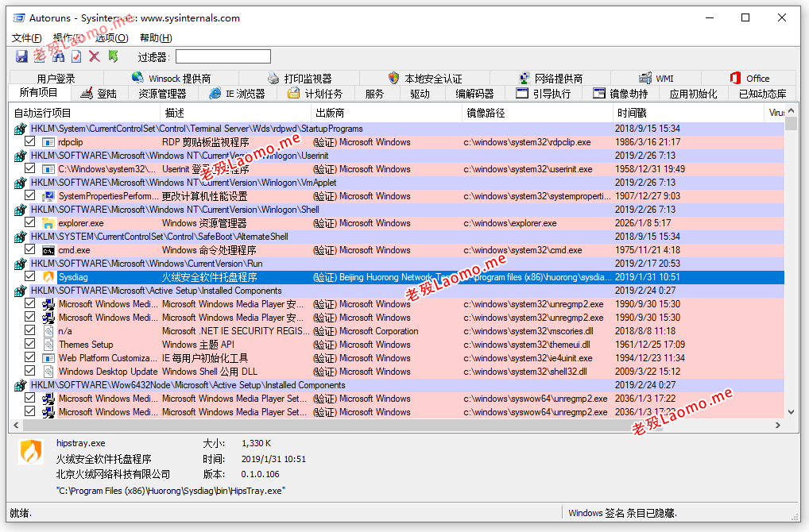The image size is (809, 532).
Task: Click the cmd.exe console icon
Action: coord(48,250)
